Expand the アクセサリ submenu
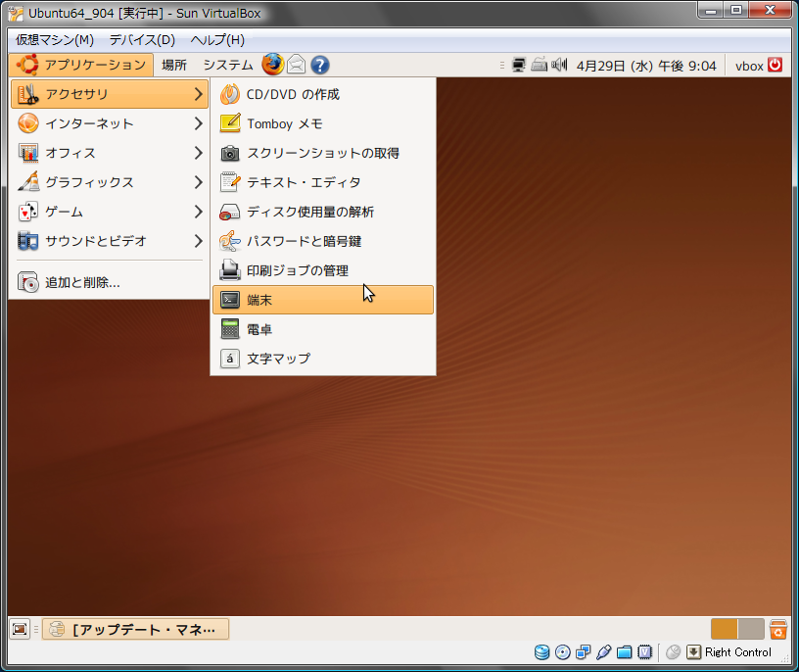 point(110,94)
